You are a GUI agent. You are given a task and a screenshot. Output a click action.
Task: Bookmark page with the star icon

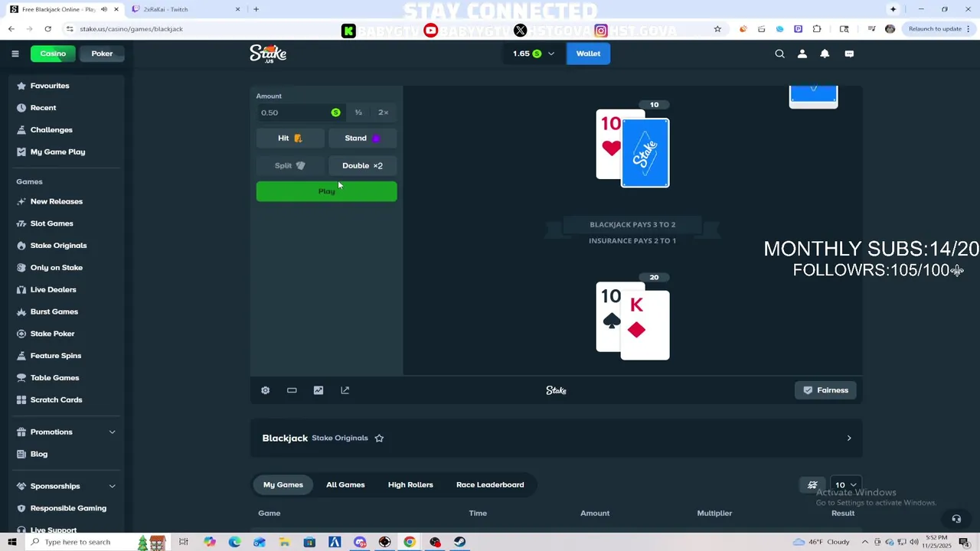[x=717, y=29]
